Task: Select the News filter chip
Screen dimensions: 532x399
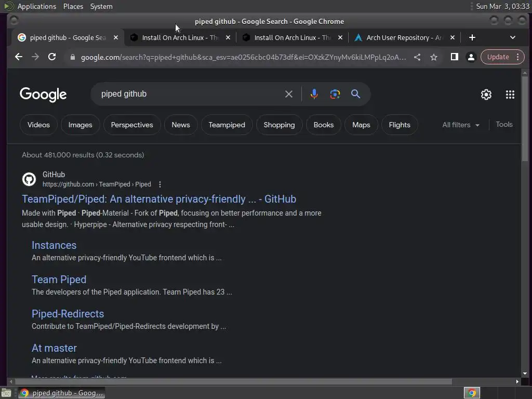Action: click(181, 125)
